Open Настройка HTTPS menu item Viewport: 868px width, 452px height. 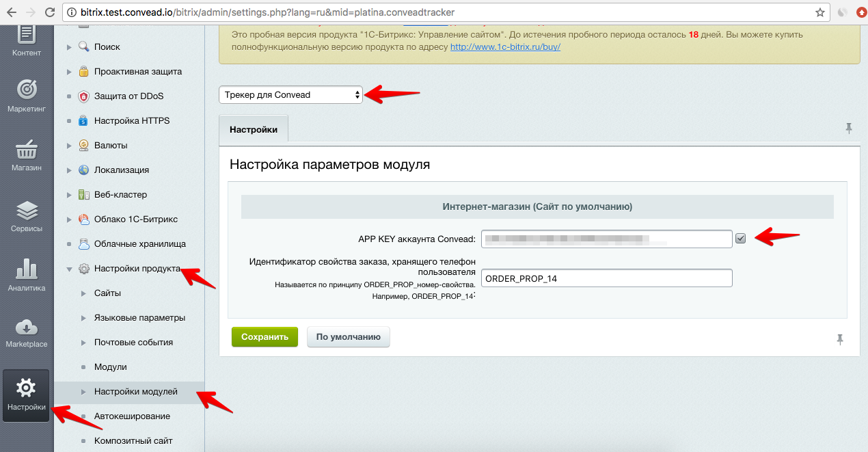(x=132, y=121)
